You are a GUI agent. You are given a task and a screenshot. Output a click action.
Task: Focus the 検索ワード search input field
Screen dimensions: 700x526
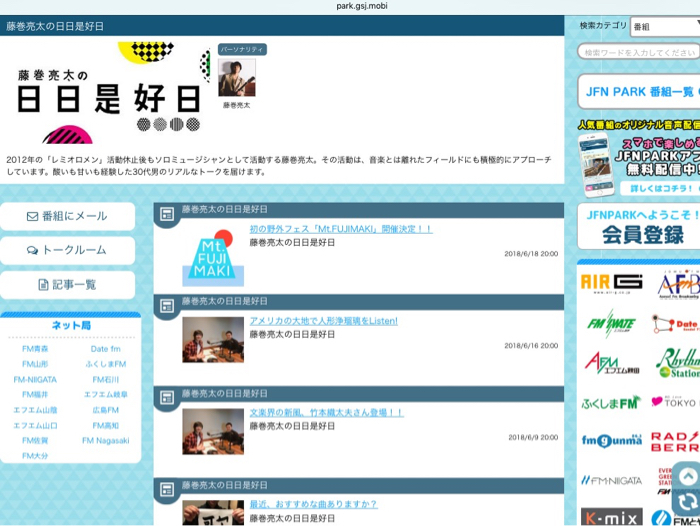pos(638,52)
